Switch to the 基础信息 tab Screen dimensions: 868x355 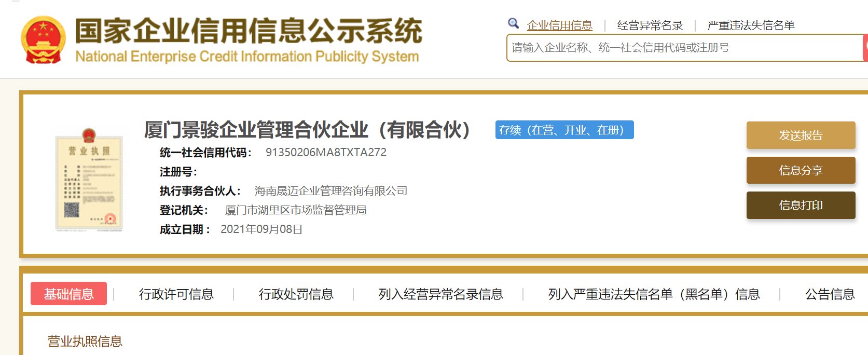(68, 294)
